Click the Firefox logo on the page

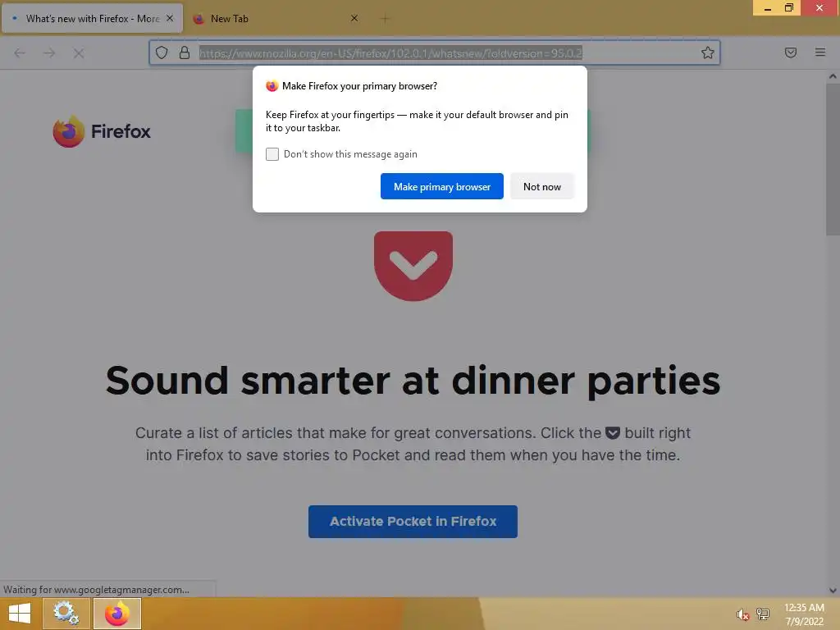click(x=102, y=131)
